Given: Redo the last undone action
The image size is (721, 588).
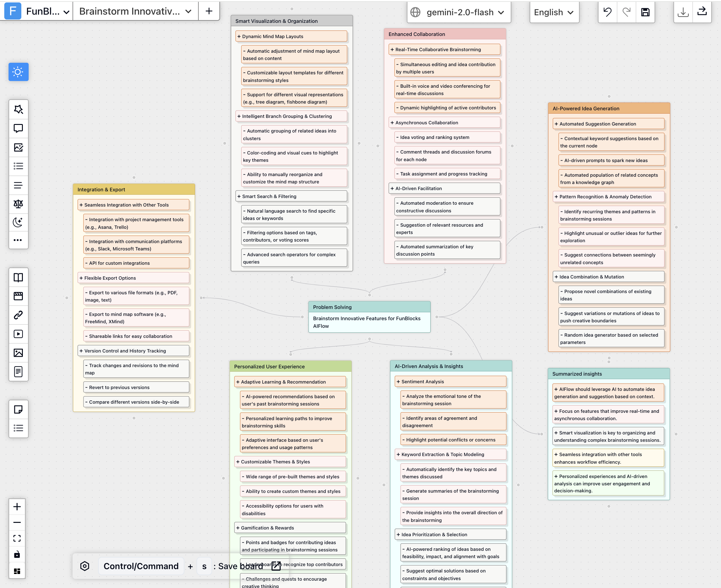Looking at the screenshot, I should point(627,12).
